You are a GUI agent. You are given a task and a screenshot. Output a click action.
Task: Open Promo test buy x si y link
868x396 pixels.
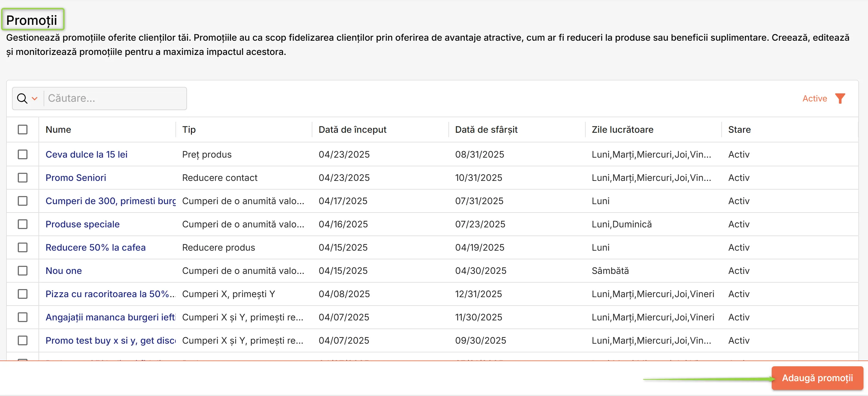(110, 340)
